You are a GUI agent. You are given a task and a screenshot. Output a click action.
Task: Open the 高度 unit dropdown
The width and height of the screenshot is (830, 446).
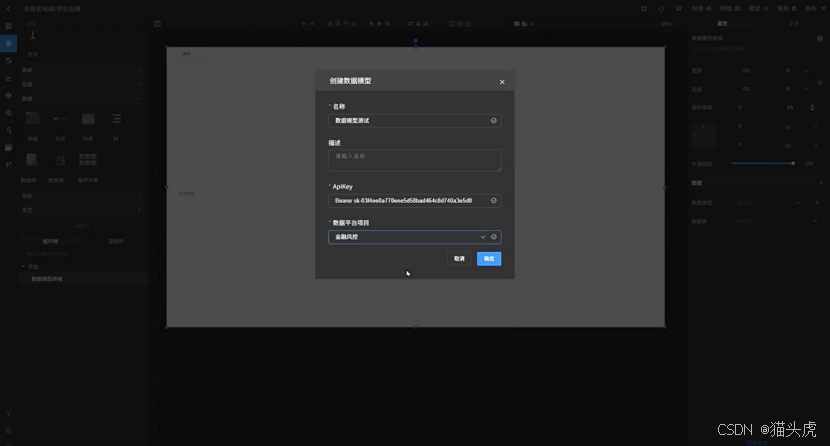pyautogui.click(x=797, y=89)
